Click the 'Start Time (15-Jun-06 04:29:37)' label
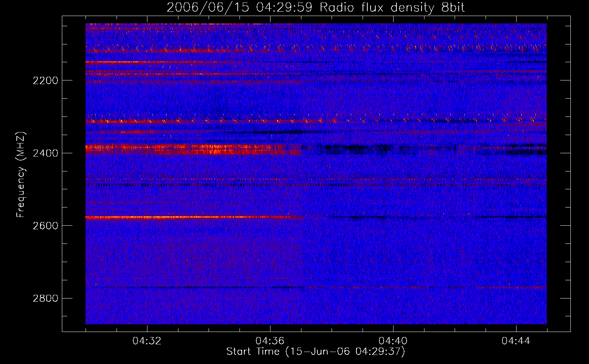589x364 pixels. point(316,352)
